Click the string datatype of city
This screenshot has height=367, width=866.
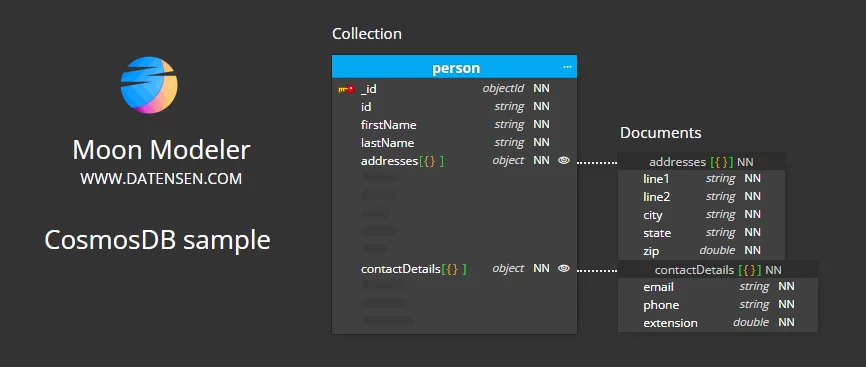tap(720, 214)
